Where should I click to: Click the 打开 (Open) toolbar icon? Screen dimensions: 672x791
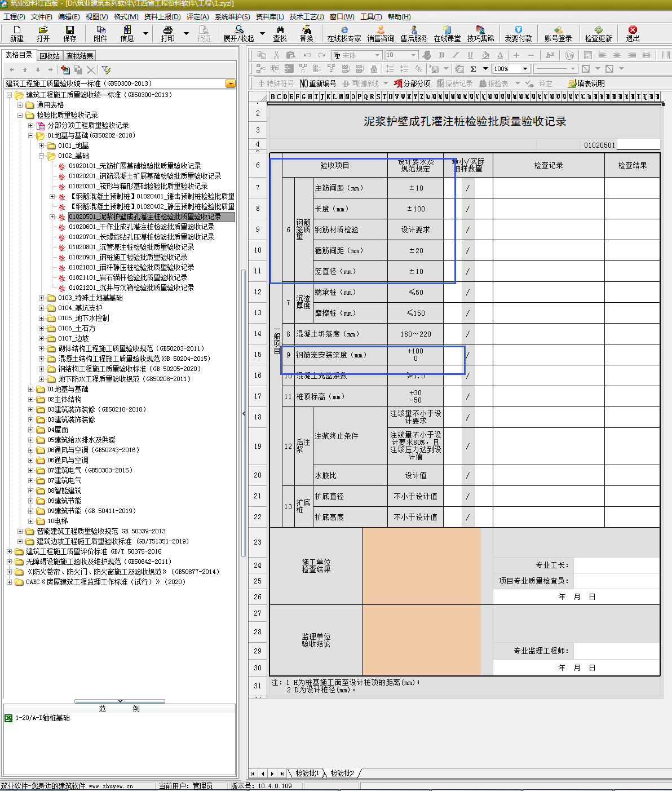pyautogui.click(x=43, y=34)
